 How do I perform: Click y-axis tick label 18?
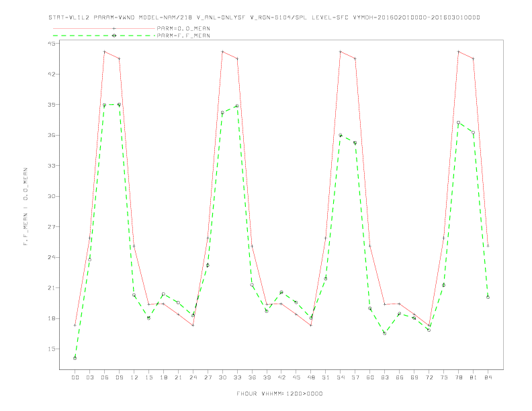(52, 318)
